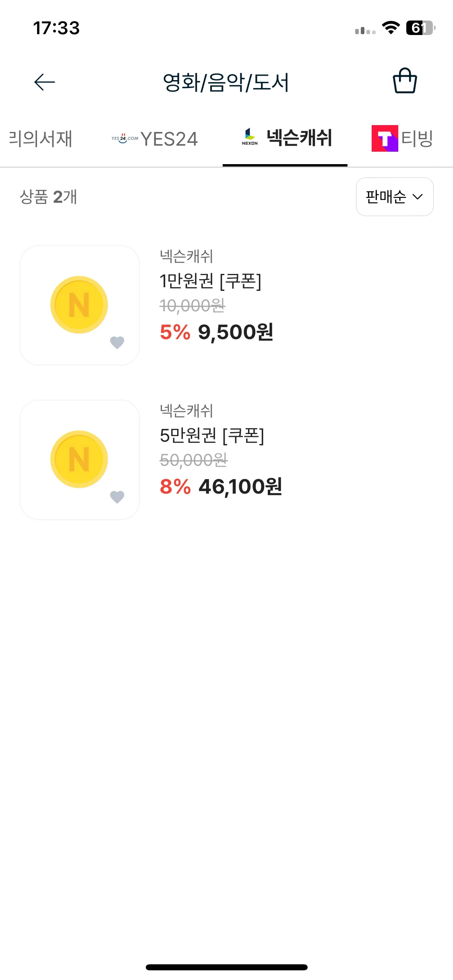This screenshot has height=980, width=453.
Task: Tap the N coin of 5만원권
Action: coord(79,459)
